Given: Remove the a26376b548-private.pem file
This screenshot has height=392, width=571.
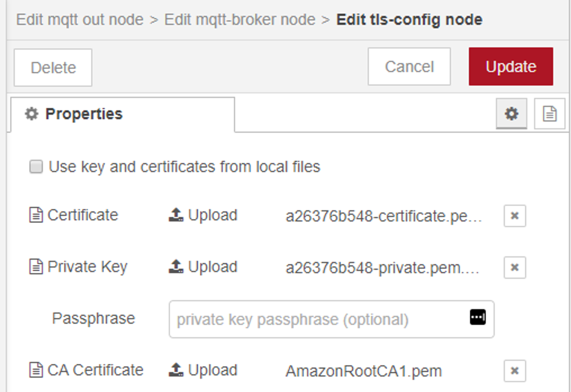Looking at the screenshot, I should click(515, 267).
